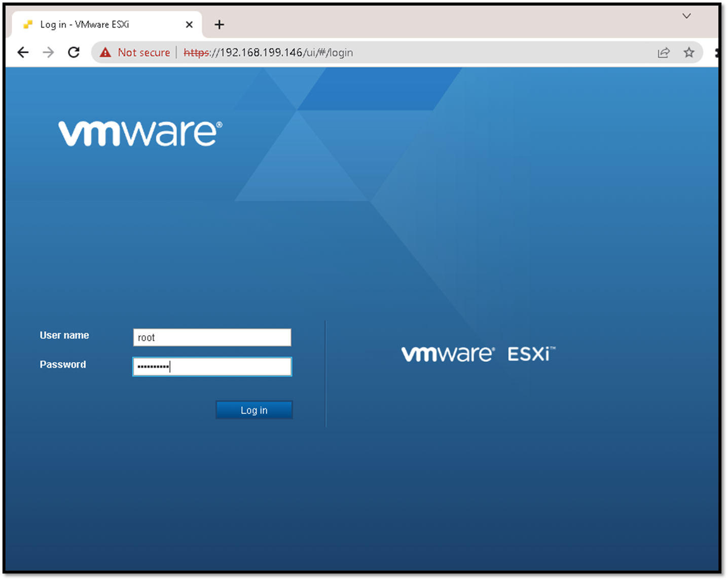This screenshot has height=580, width=728.
Task: Click the bookmark star icon
Action: tap(689, 52)
